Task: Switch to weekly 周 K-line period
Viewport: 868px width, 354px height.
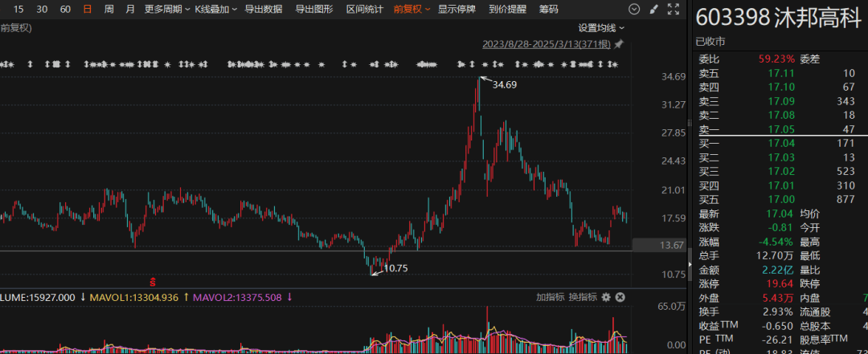Action: point(108,10)
